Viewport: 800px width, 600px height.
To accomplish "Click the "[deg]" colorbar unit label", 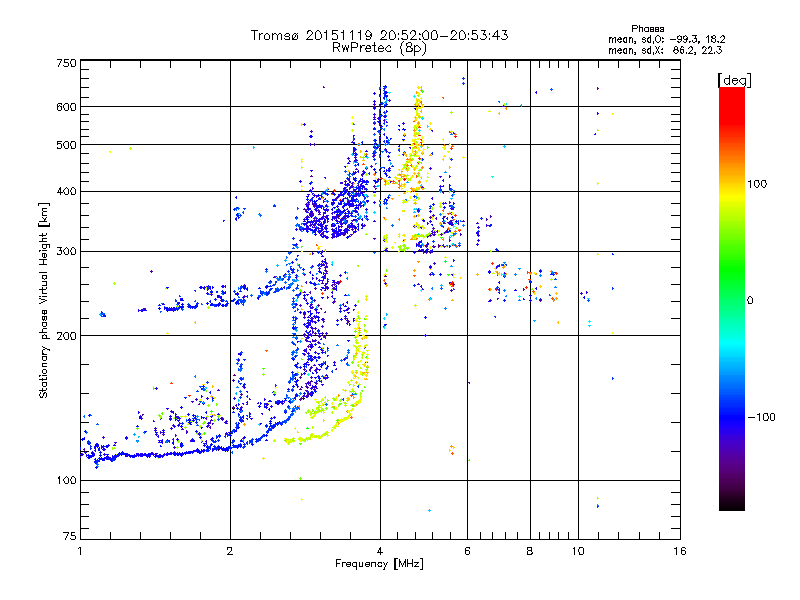I will coord(734,81).
